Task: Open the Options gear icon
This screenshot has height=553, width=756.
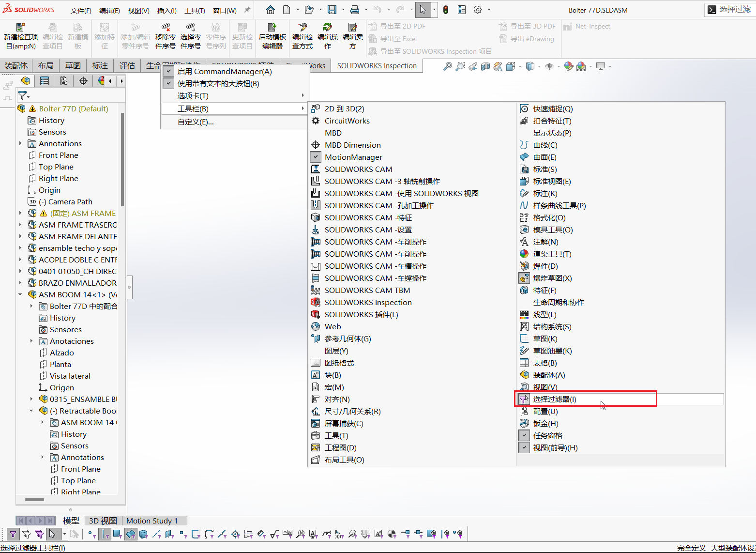Action: coord(478,10)
